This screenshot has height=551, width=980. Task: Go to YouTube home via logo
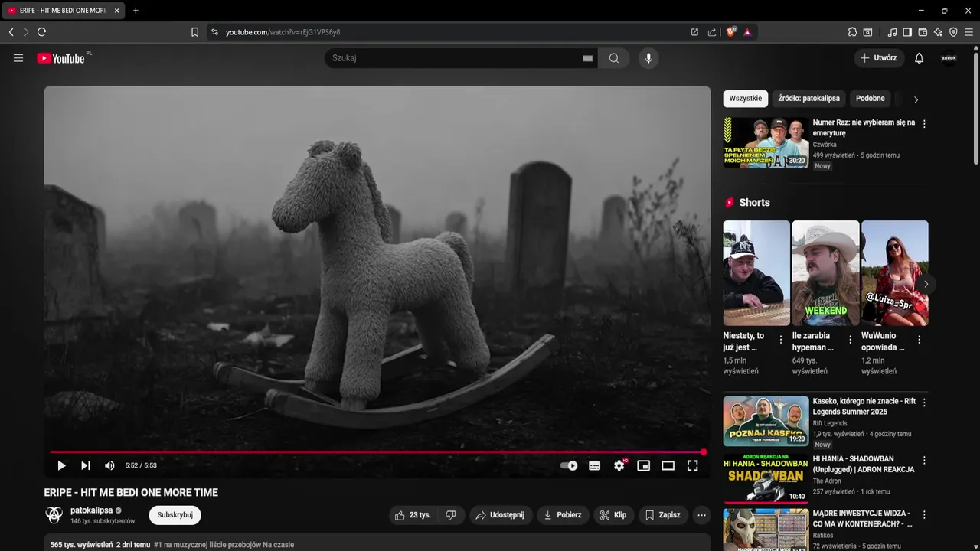60,58
